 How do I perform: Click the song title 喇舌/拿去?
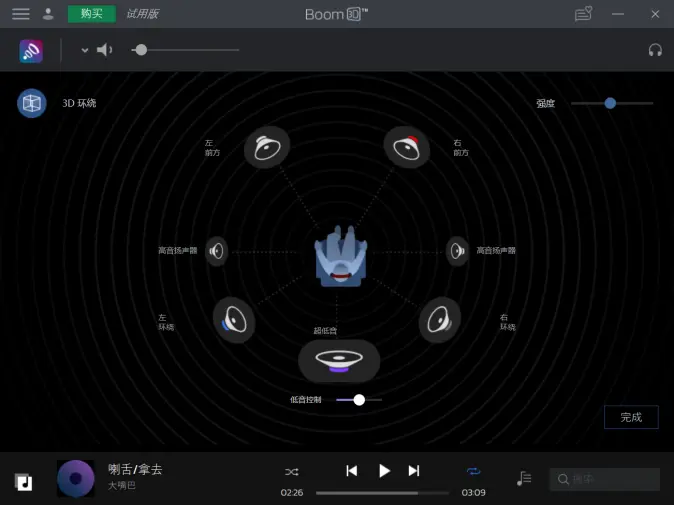tap(135, 469)
